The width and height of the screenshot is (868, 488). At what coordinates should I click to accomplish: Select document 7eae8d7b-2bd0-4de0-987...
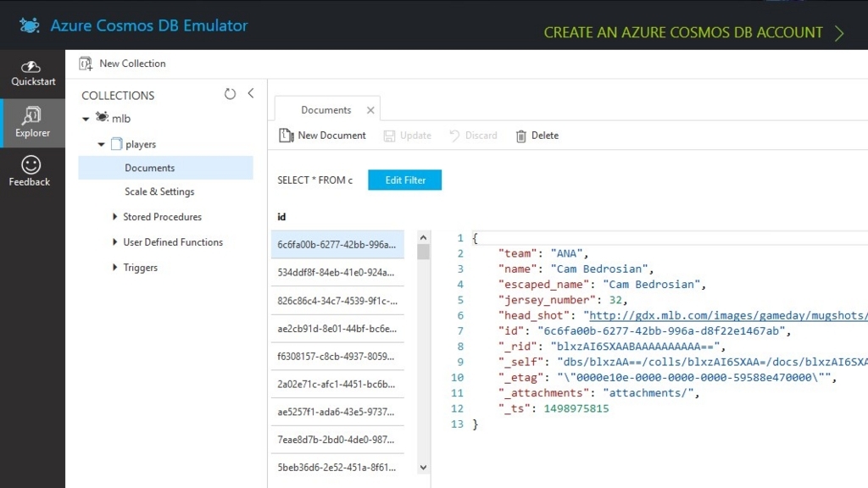click(x=337, y=440)
